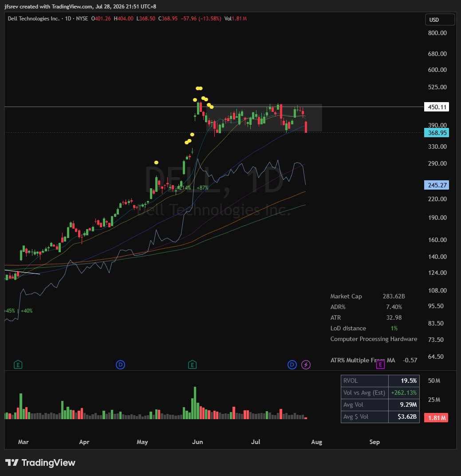The width and height of the screenshot is (461, 476).
Task: Click the Mar label on time axis
Action: (x=24, y=442)
